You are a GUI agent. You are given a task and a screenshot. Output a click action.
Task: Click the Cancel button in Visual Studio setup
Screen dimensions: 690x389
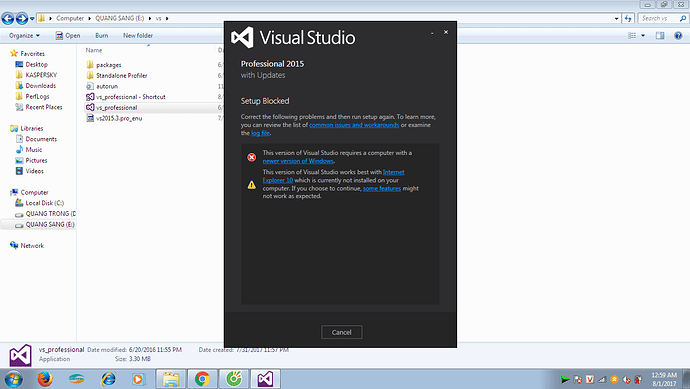click(x=341, y=332)
